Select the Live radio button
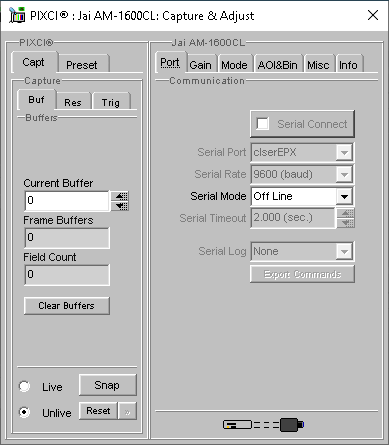The image size is (389, 445). [24, 386]
